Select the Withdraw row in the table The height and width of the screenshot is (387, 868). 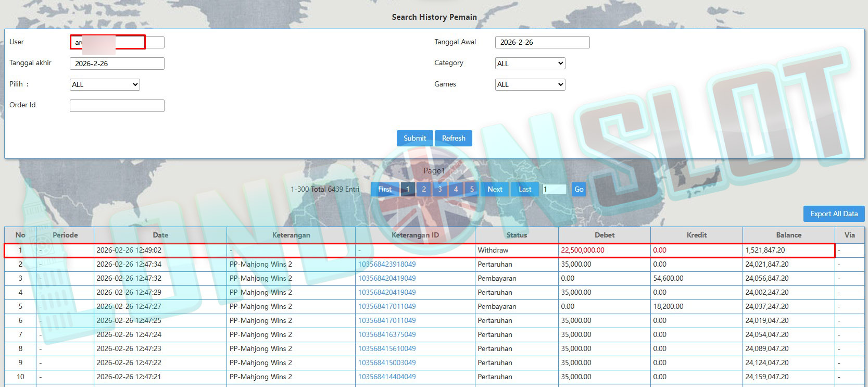493,250
